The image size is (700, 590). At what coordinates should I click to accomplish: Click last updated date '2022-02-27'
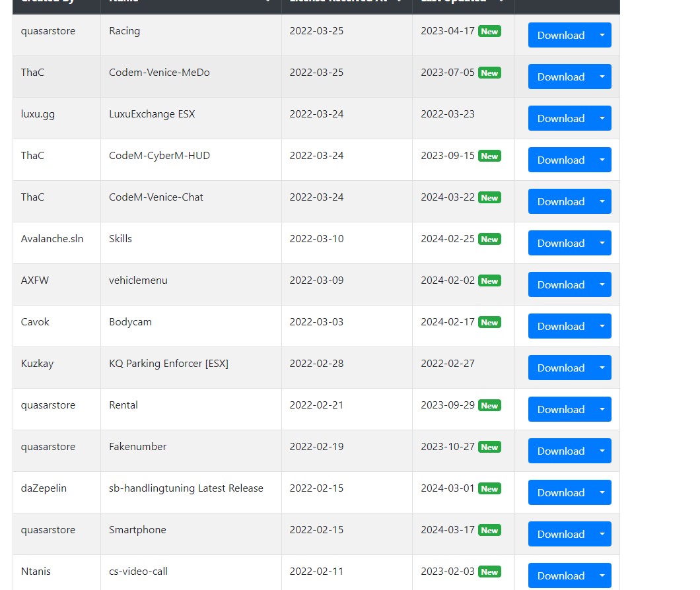pos(448,363)
